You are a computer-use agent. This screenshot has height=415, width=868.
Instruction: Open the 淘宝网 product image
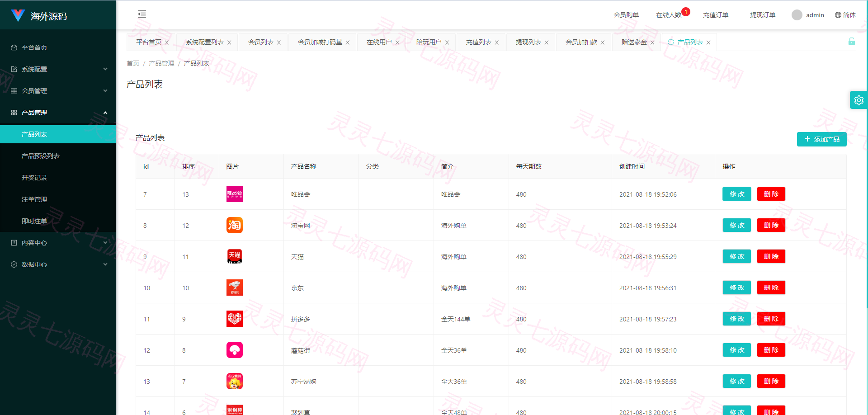coord(235,225)
